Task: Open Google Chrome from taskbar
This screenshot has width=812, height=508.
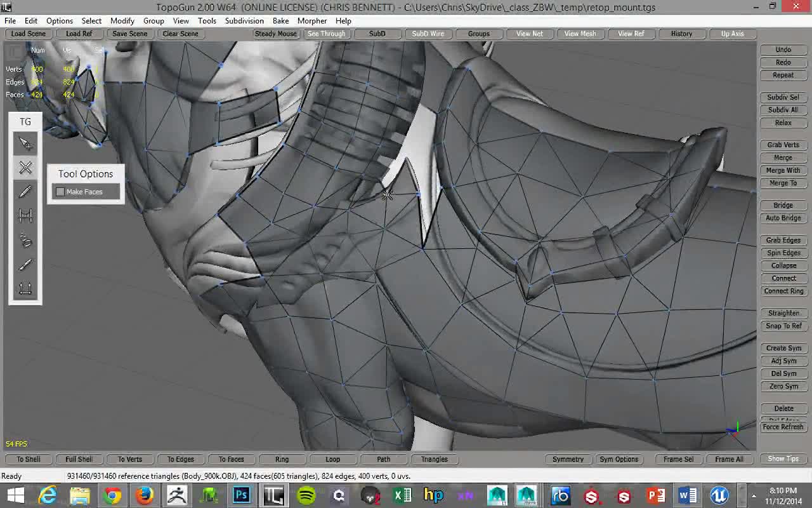Action: [x=112, y=495]
